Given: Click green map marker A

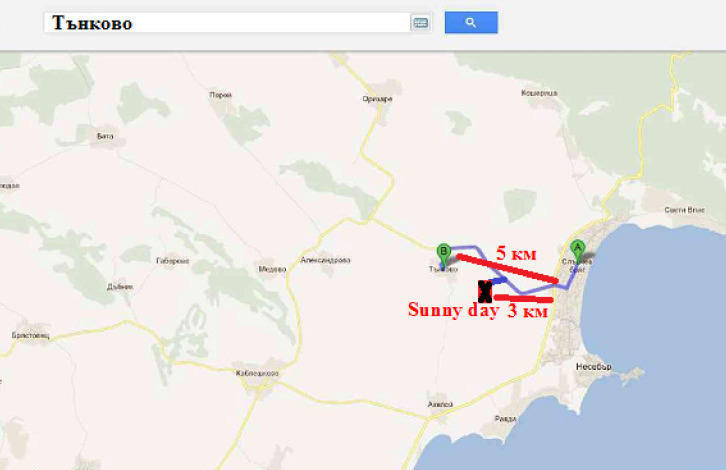Looking at the screenshot, I should 576,249.
